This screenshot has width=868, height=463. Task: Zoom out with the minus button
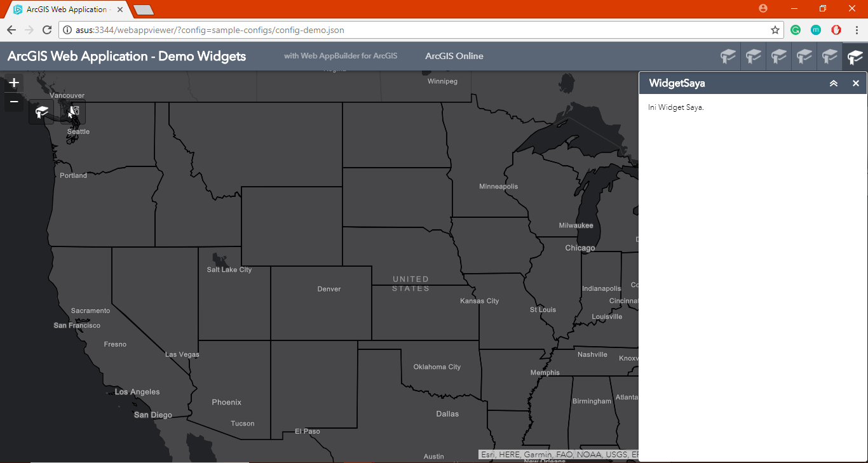tap(13, 102)
